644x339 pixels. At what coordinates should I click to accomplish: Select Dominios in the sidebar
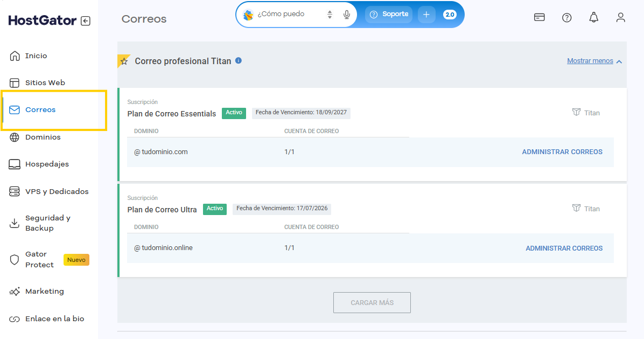(x=43, y=137)
